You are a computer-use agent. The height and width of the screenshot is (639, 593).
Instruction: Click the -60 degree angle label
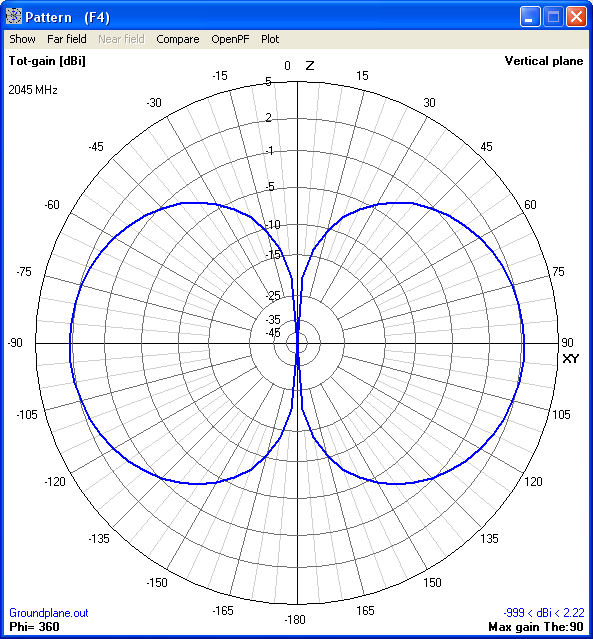point(52,205)
